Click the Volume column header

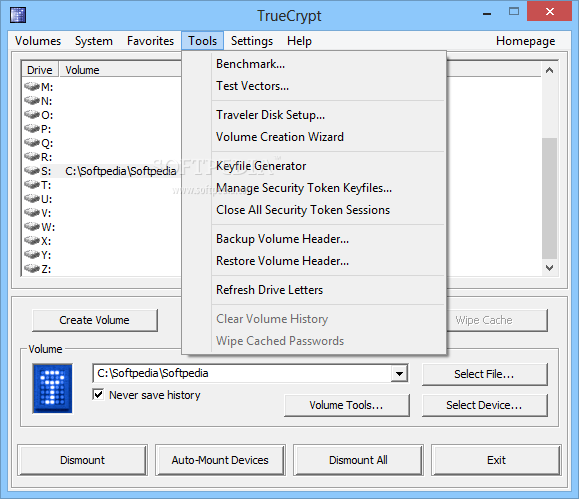[120, 70]
